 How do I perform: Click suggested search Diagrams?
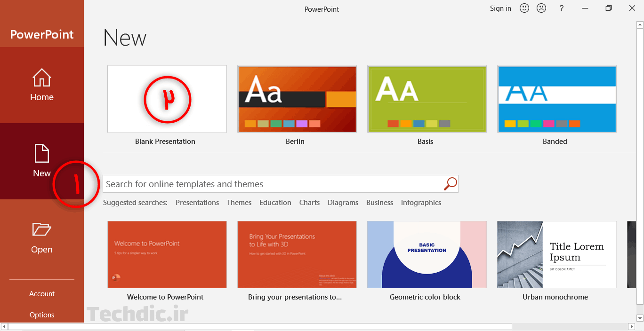point(343,203)
